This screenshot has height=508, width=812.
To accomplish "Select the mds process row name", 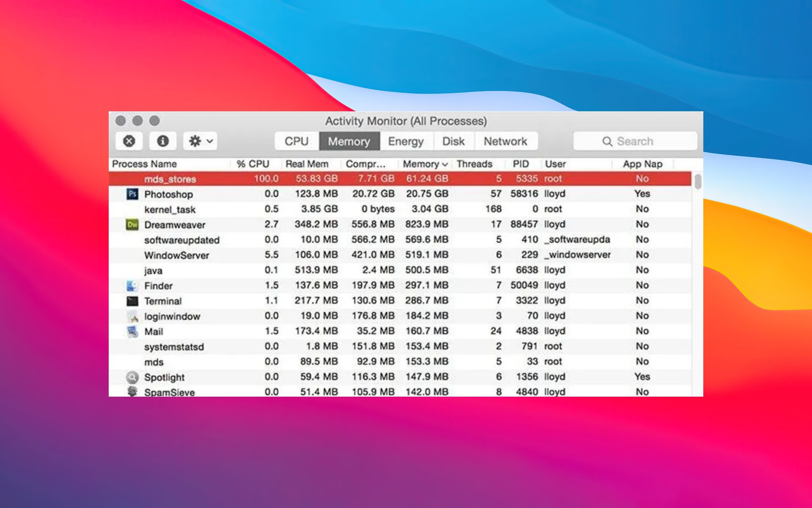I will click(154, 362).
